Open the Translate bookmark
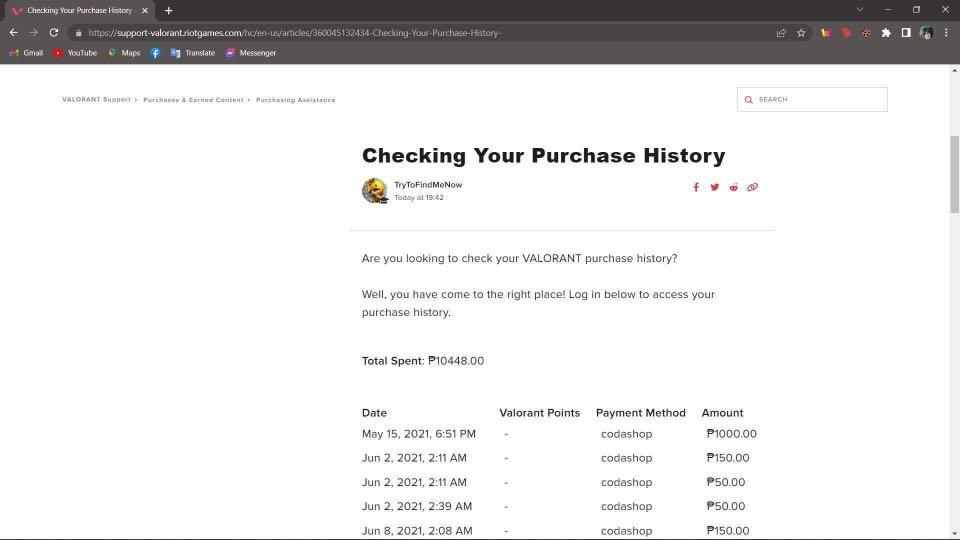Viewport: 960px width, 540px height. (193, 53)
